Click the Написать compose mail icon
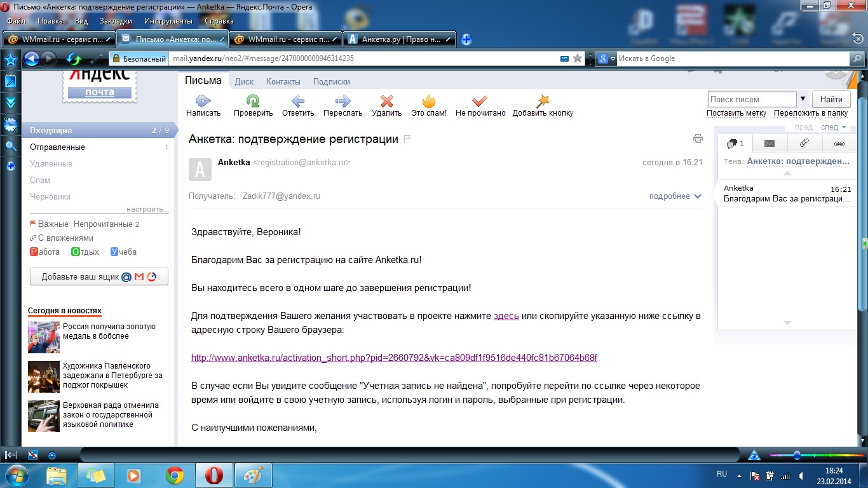This screenshot has width=868, height=488. coord(203,100)
